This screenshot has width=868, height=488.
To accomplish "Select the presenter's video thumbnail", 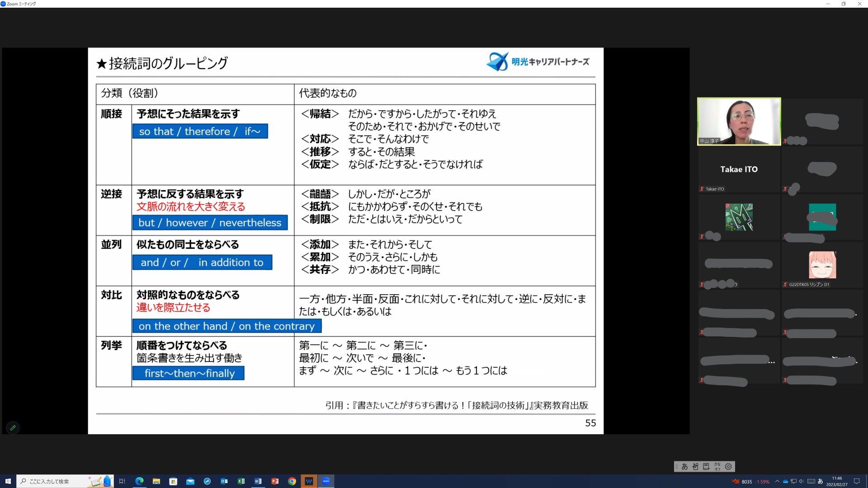I will click(739, 122).
